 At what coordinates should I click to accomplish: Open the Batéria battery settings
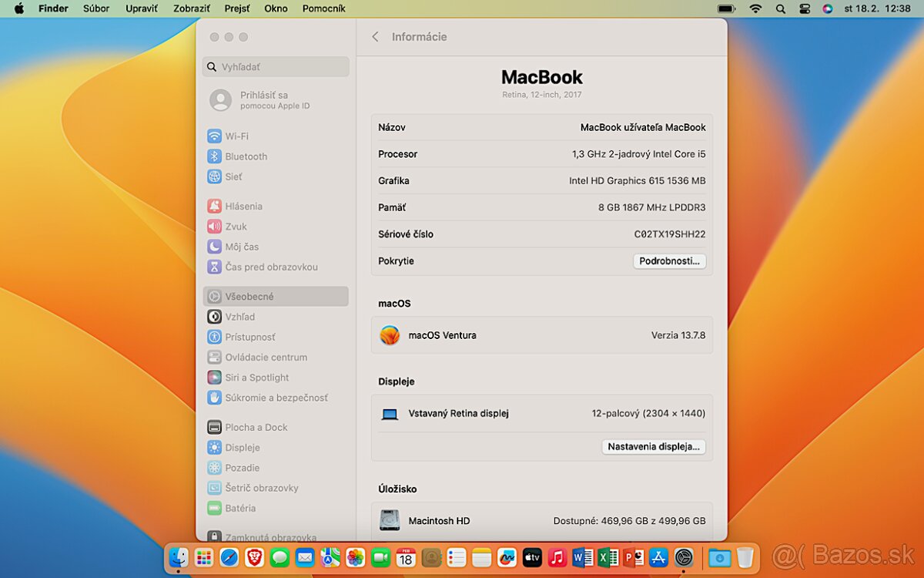[239, 508]
